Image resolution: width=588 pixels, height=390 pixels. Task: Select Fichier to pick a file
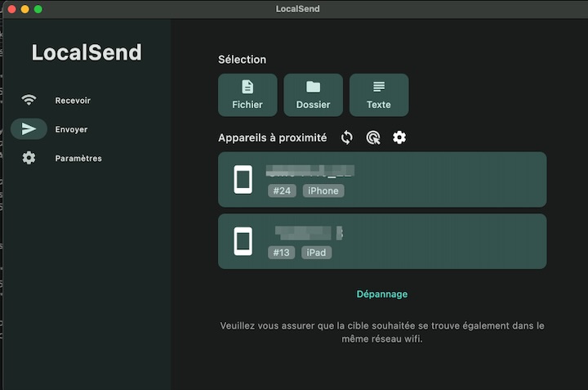247,95
